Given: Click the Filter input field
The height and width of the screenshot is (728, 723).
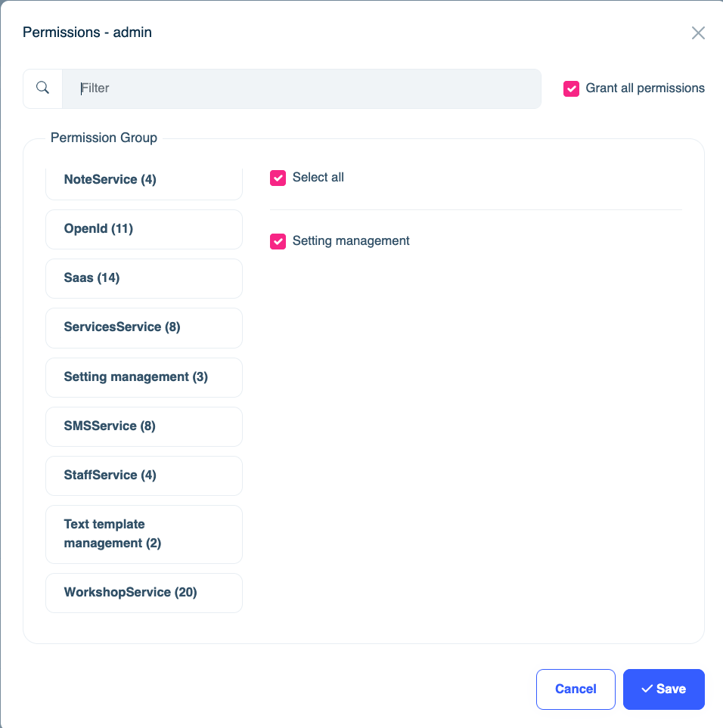Looking at the screenshot, I should coord(301,88).
